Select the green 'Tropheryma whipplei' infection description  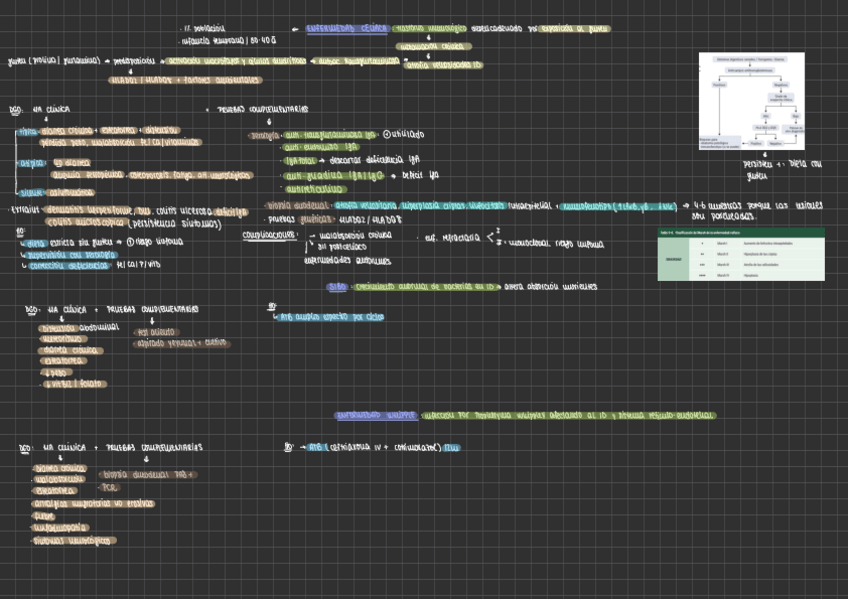pyautogui.click(x=568, y=415)
